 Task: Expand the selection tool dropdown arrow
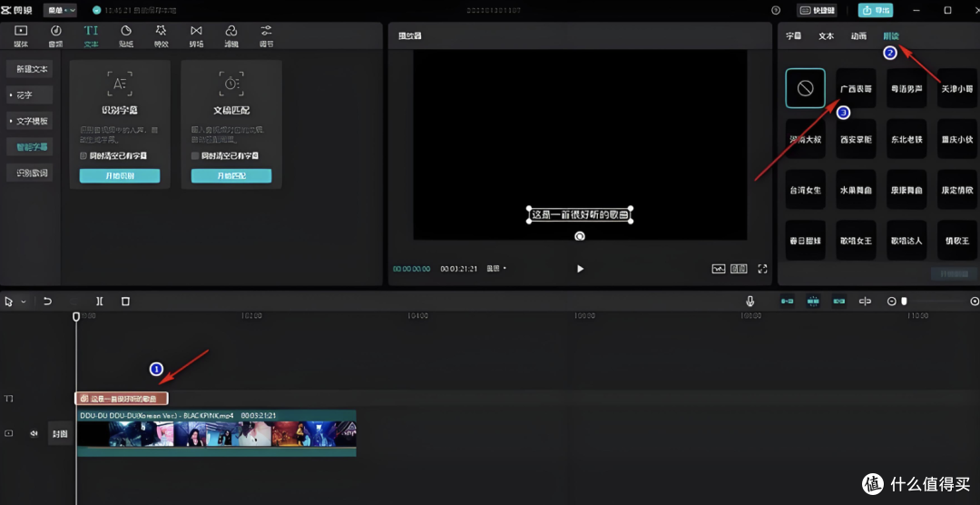pyautogui.click(x=24, y=302)
